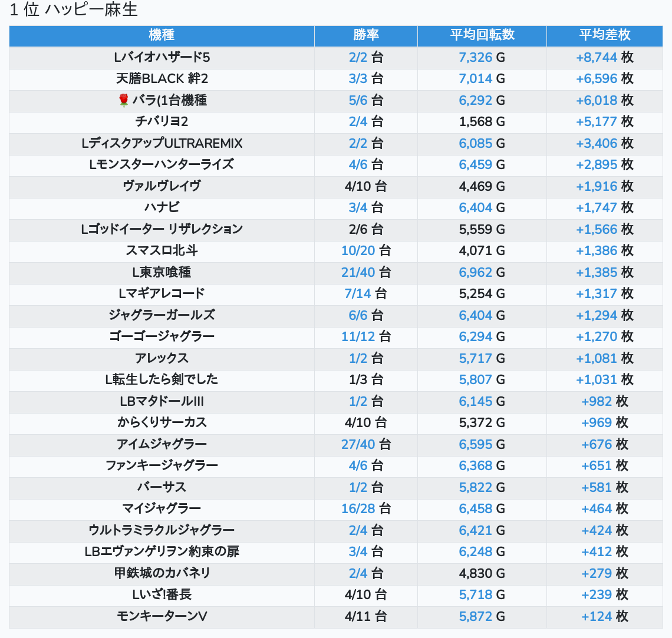This screenshot has height=638, width=672.
Task: Click the +2,895 枚 average difference
Action: coord(605,164)
